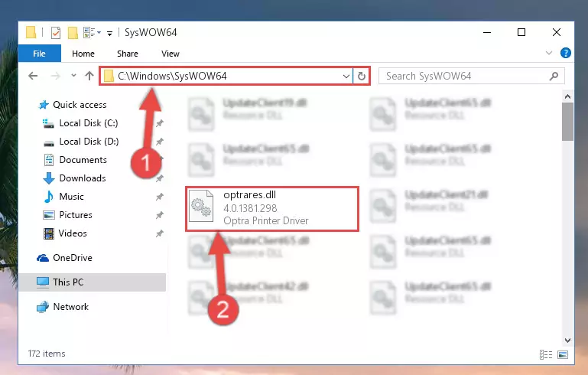Switch to details view icon in status bar
Screen dimensions: 588x375
click(546, 354)
